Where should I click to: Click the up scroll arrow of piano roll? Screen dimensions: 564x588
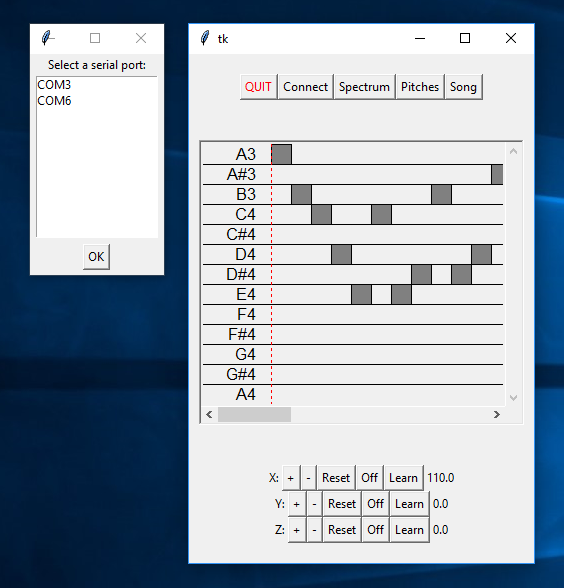(x=513, y=151)
